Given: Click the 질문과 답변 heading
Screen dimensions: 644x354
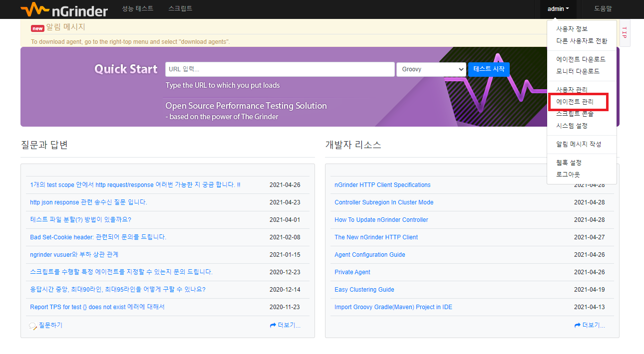Looking at the screenshot, I should (x=44, y=145).
